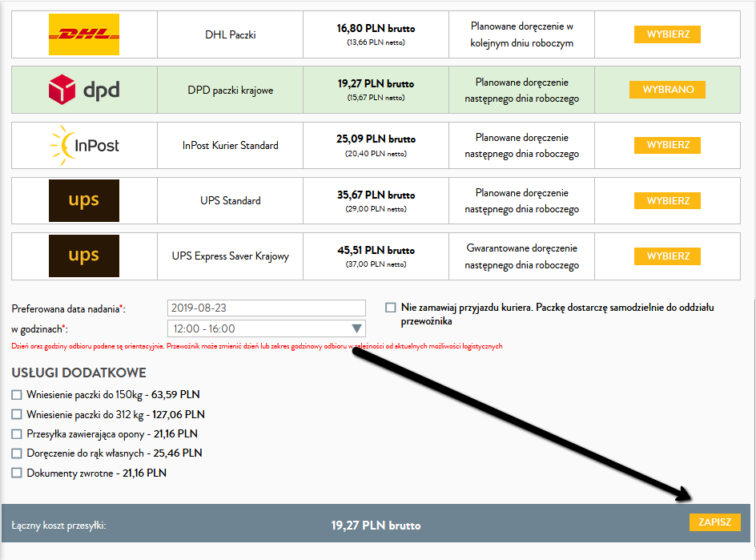Click the 'USŁUGI DODATKOWE' heading

[79, 373]
